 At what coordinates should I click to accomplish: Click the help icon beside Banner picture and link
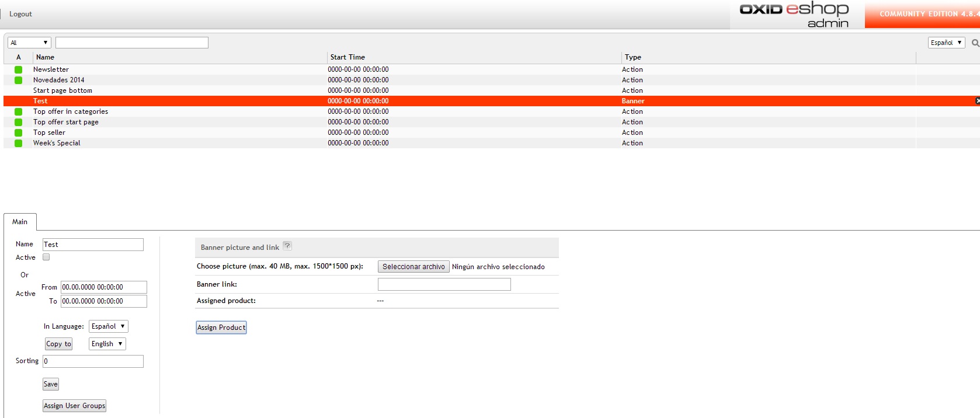(x=287, y=246)
